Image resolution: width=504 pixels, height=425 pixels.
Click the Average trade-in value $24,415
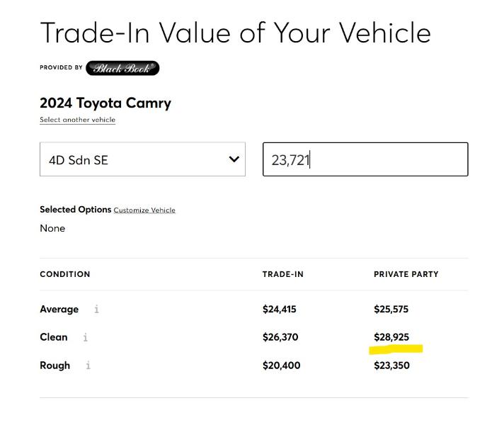tap(279, 310)
